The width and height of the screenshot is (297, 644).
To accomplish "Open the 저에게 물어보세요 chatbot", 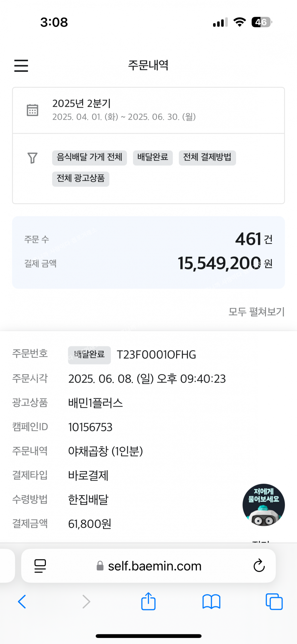I will 263,505.
